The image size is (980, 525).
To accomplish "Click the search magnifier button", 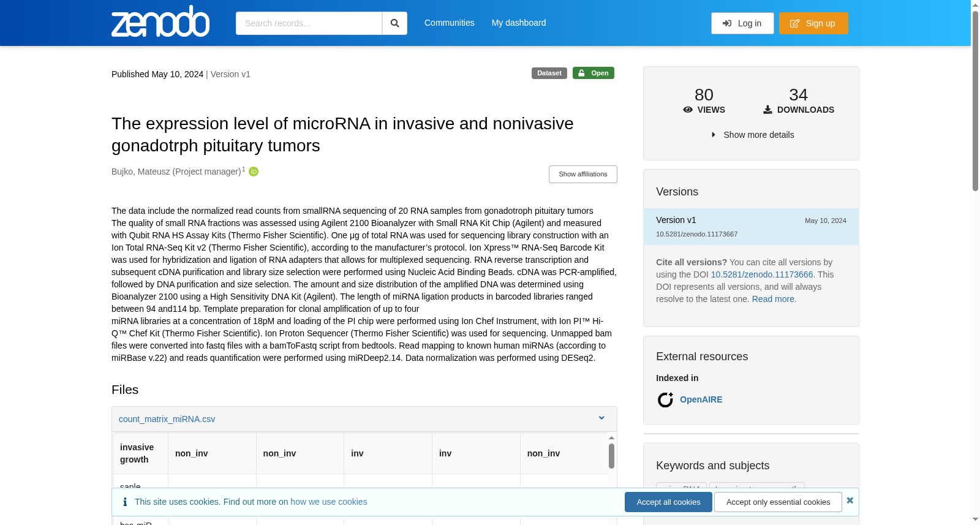I will (394, 23).
